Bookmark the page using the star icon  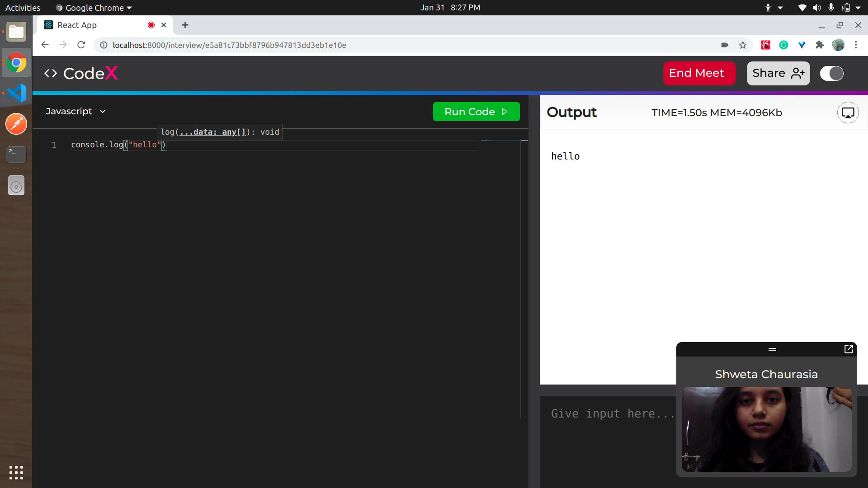[x=743, y=45]
